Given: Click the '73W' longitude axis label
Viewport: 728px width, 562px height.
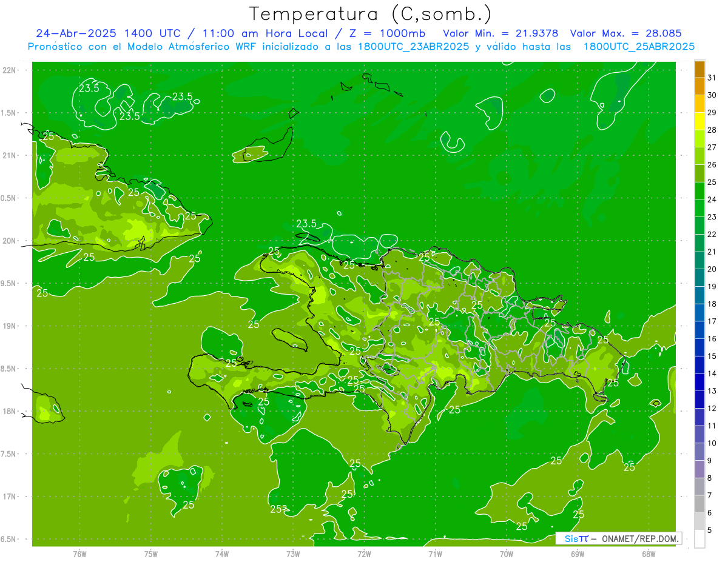Looking at the screenshot, I should tap(293, 554).
